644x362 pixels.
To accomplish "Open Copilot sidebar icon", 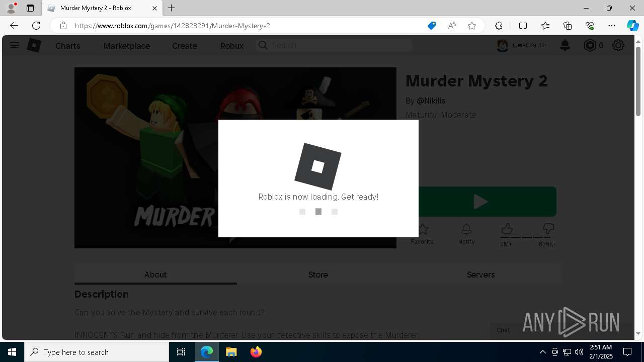I will coord(632,26).
